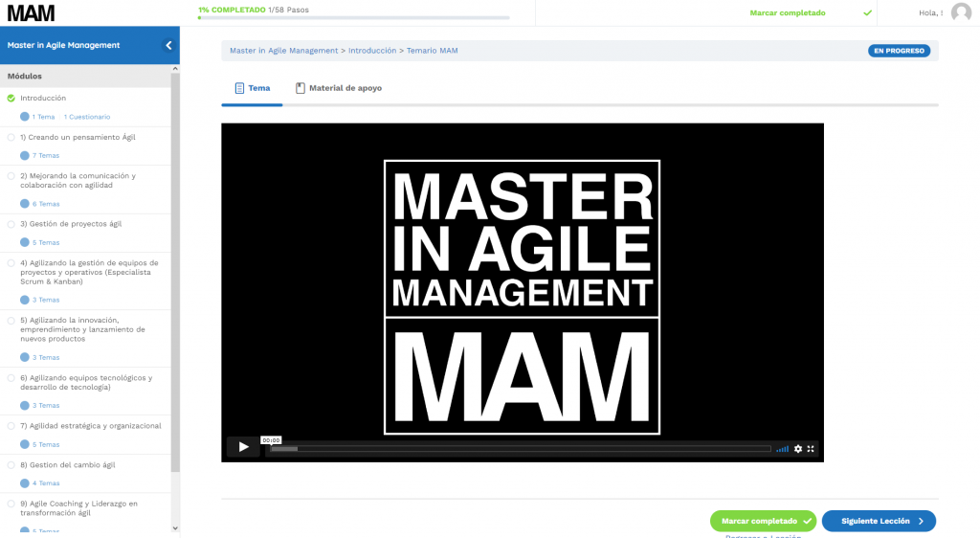The height and width of the screenshot is (538, 980).
Task: Click sidebar scrollbar up arrow
Action: [x=175, y=69]
